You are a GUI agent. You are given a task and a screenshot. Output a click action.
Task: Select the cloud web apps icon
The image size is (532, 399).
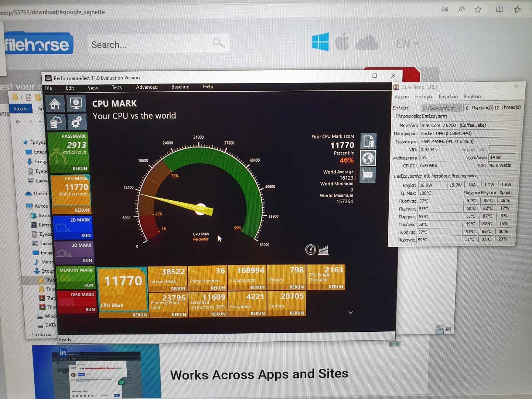(367, 43)
